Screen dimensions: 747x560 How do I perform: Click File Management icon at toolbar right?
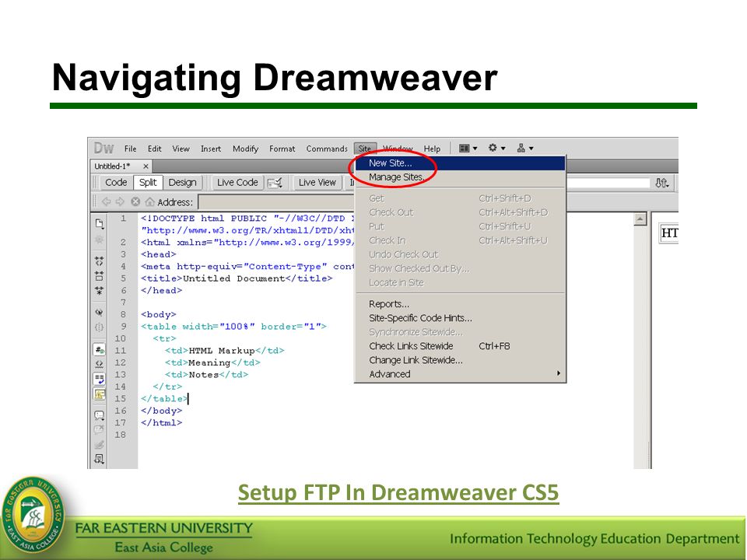(x=661, y=182)
